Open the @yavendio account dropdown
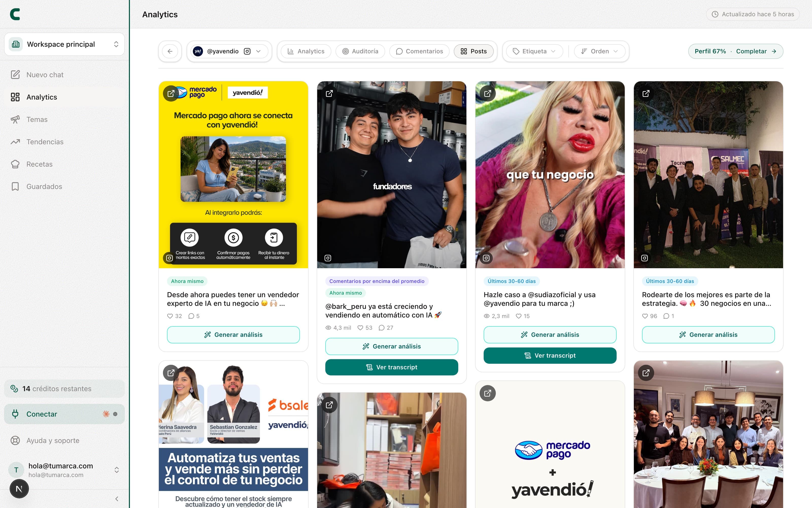This screenshot has height=508, width=812. click(229, 51)
